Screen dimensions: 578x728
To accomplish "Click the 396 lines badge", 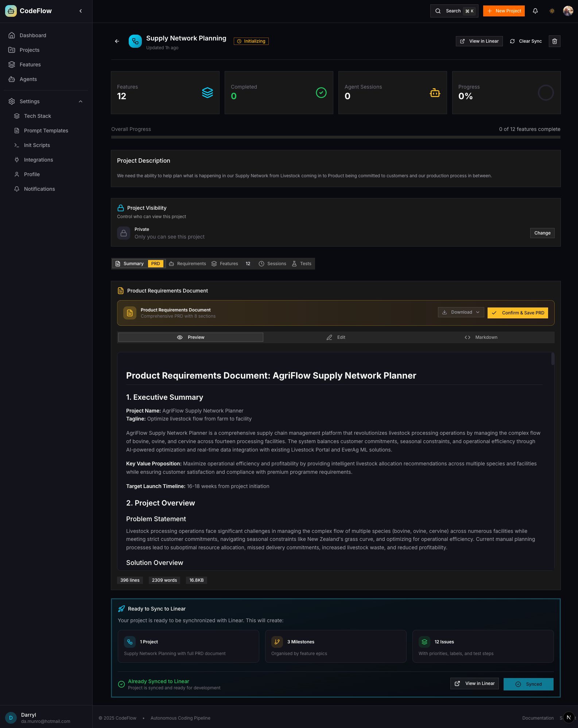I will [130, 580].
